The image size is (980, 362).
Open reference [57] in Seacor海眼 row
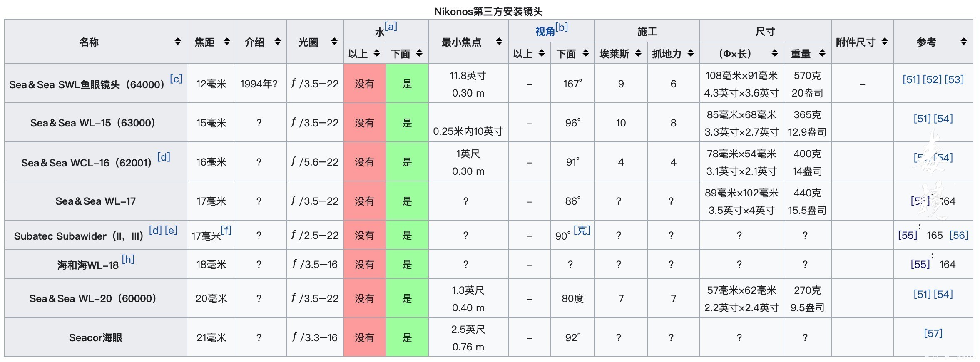[x=933, y=333]
